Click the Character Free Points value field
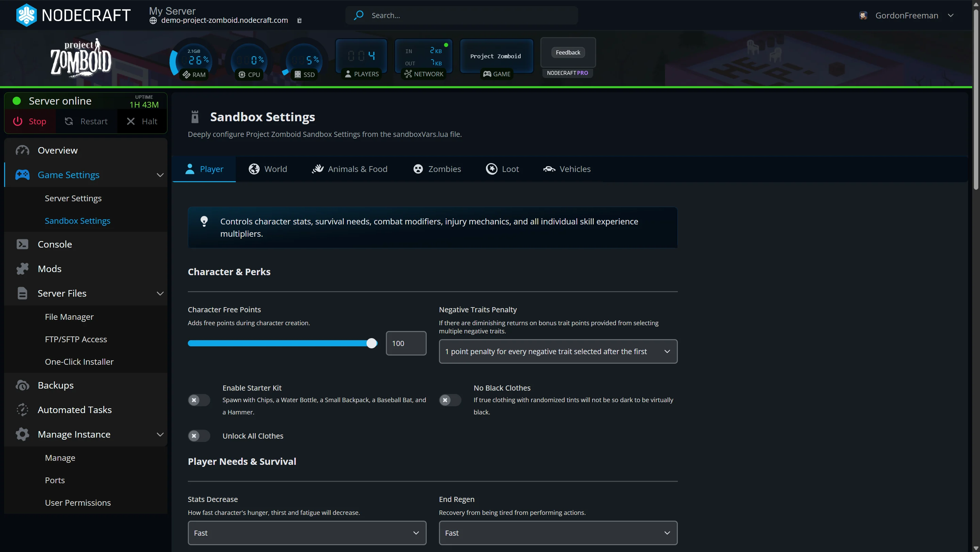The image size is (980, 552). [406, 343]
